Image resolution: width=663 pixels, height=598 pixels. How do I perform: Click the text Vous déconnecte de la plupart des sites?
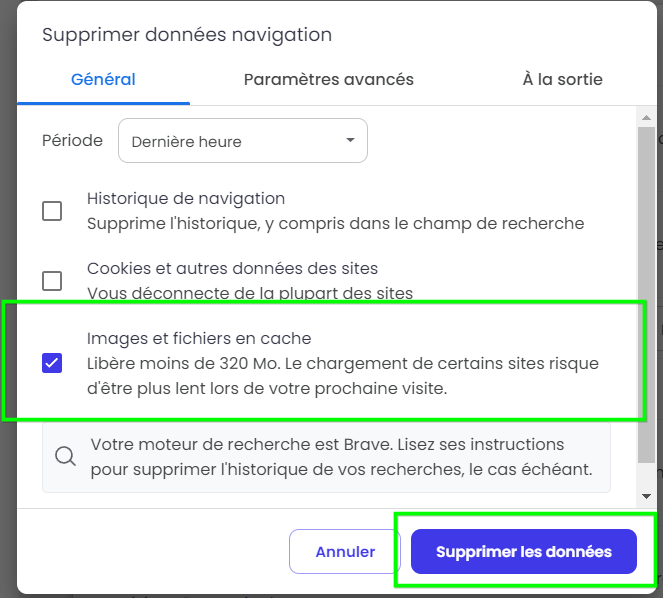[250, 293]
